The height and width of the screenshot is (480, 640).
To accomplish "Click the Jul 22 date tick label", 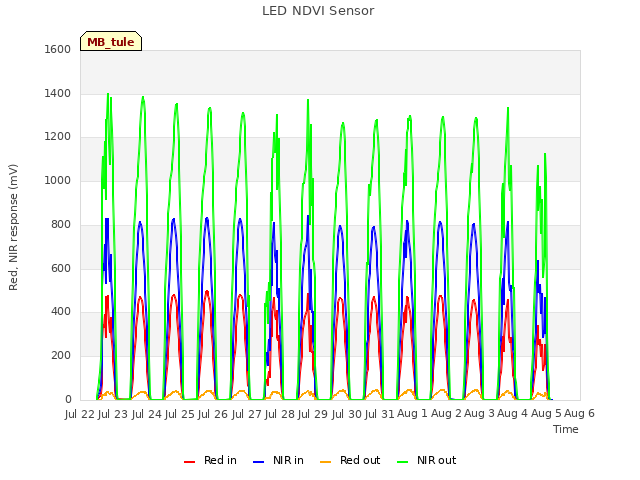I will pyautogui.click(x=80, y=414).
